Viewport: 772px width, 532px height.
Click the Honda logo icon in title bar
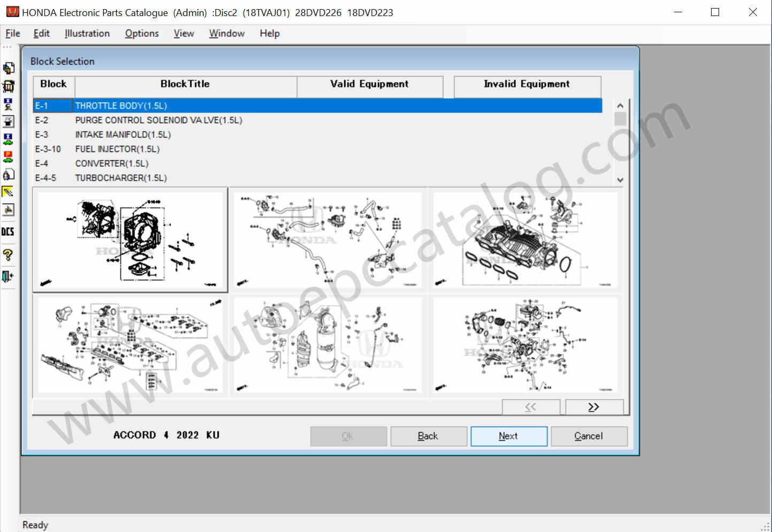pyautogui.click(x=12, y=12)
